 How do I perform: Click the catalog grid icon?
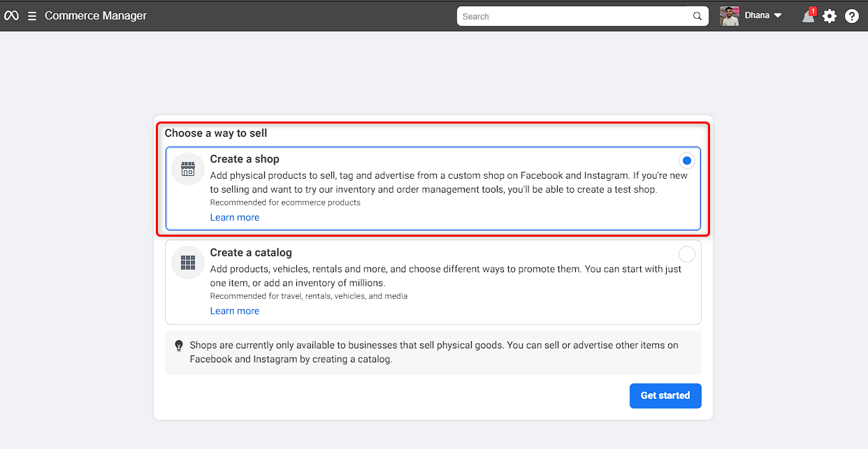[187, 263]
